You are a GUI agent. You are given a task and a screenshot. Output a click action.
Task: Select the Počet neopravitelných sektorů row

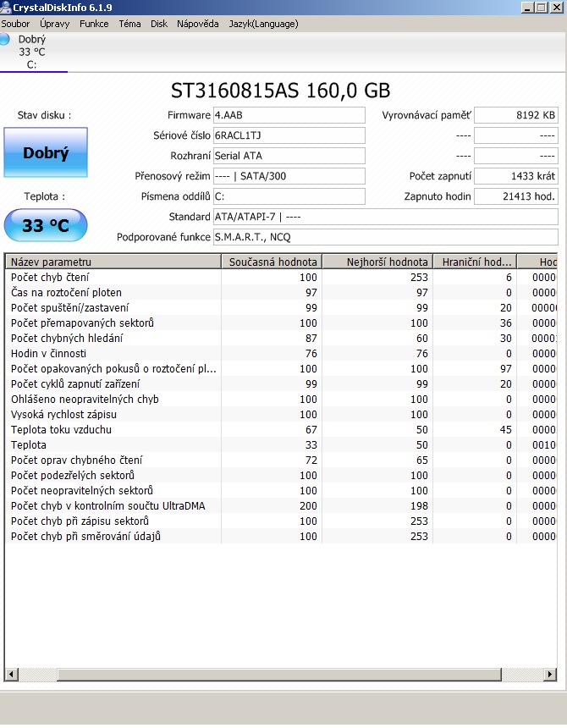tap(281, 490)
